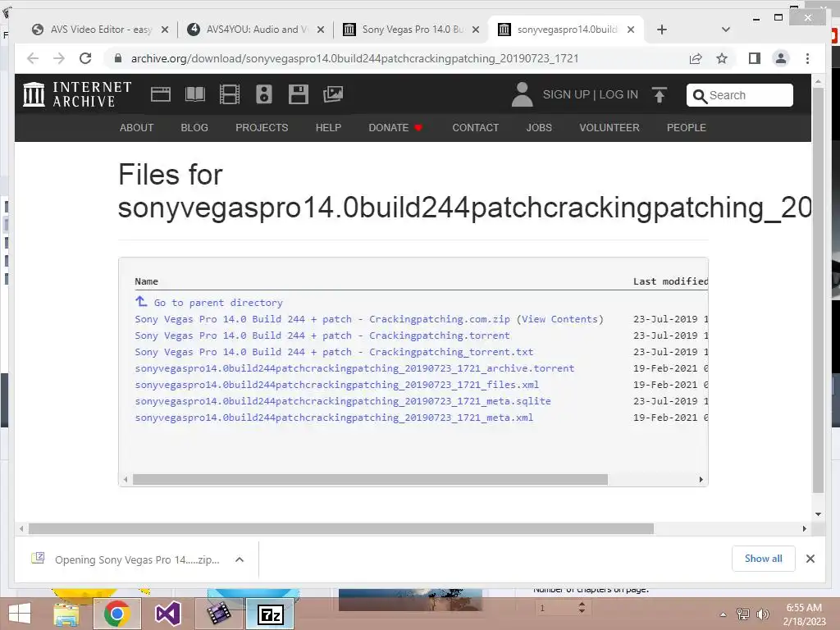Click the network tray icon
This screenshot has height=630, width=840.
click(x=743, y=614)
